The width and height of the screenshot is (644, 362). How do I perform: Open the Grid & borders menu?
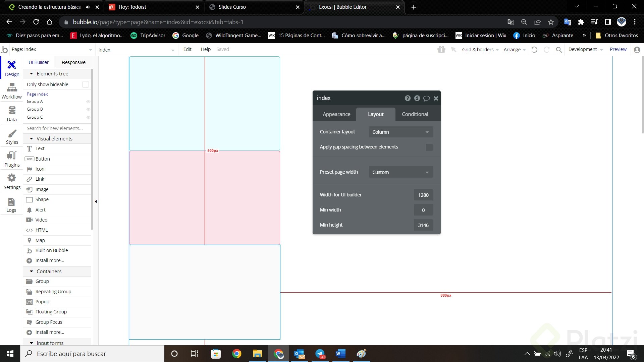click(480, 50)
